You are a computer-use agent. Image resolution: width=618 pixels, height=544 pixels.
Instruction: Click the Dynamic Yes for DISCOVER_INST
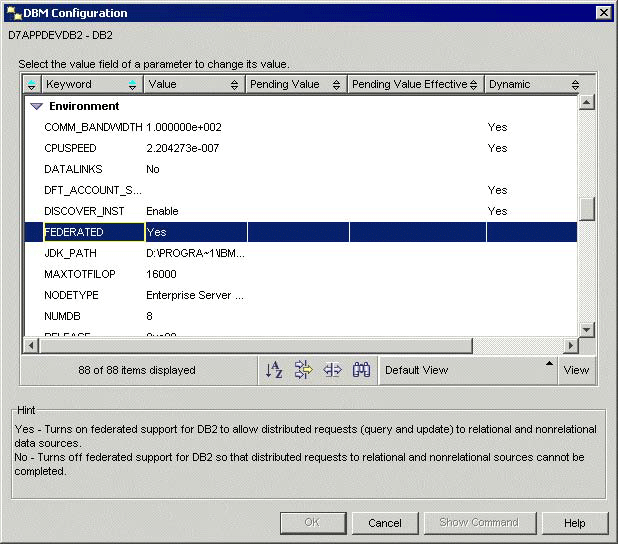(497, 211)
